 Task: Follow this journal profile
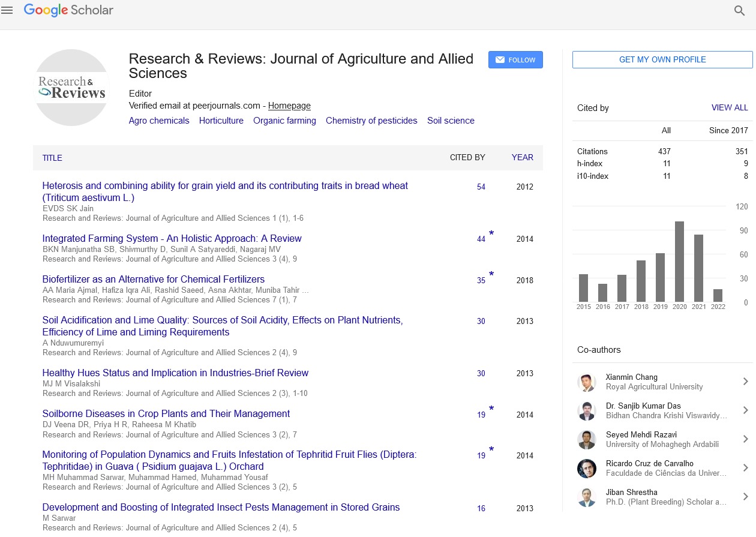[515, 60]
